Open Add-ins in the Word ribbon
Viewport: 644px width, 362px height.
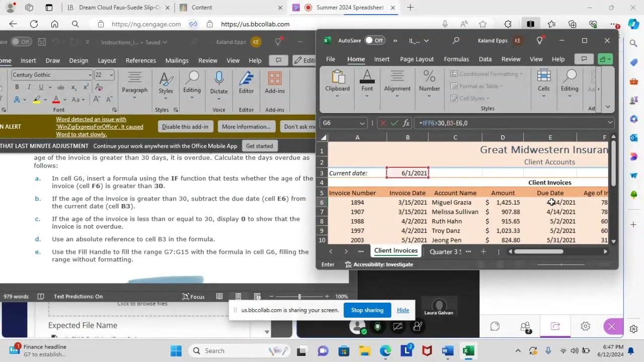[275, 83]
